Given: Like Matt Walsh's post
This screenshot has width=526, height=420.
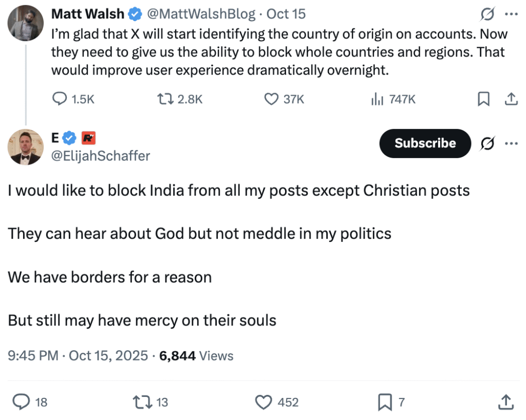Looking at the screenshot, I should click(271, 99).
